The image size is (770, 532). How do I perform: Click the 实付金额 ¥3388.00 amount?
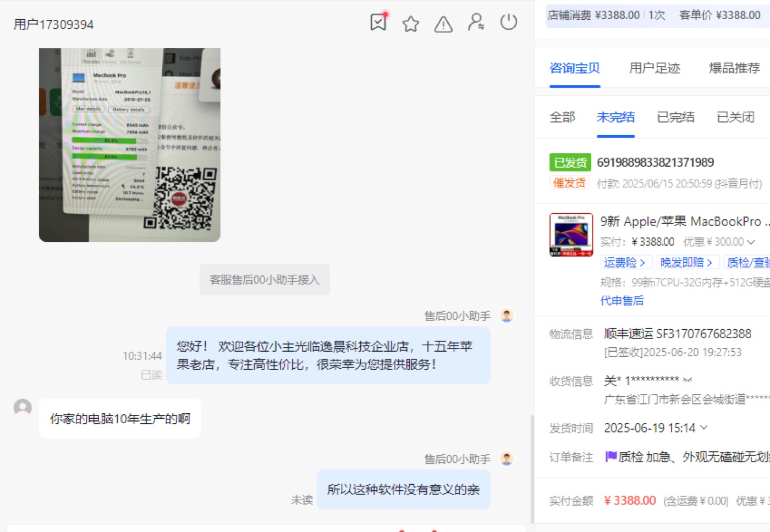pos(630,501)
